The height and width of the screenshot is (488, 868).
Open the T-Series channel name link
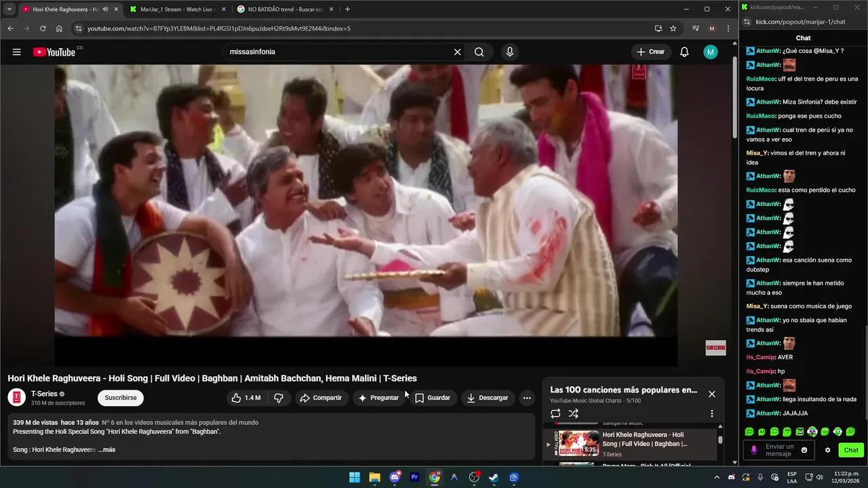[x=44, y=394]
